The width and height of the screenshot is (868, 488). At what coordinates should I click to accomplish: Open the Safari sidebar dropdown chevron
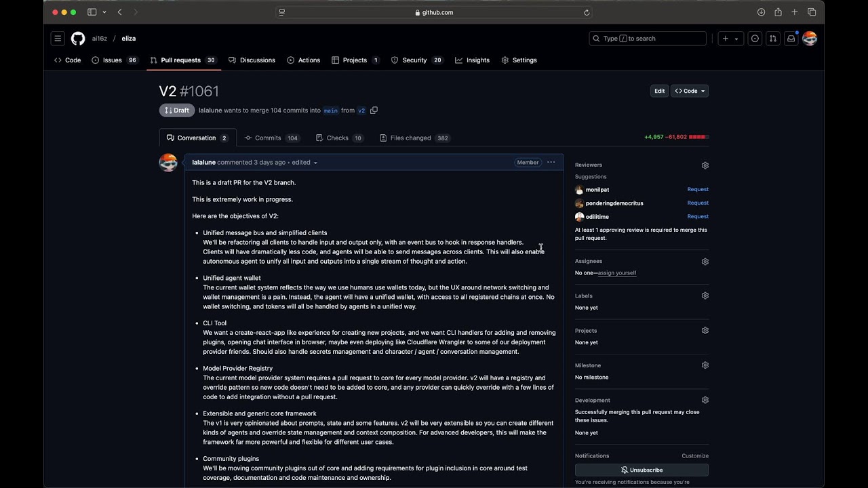(x=103, y=12)
